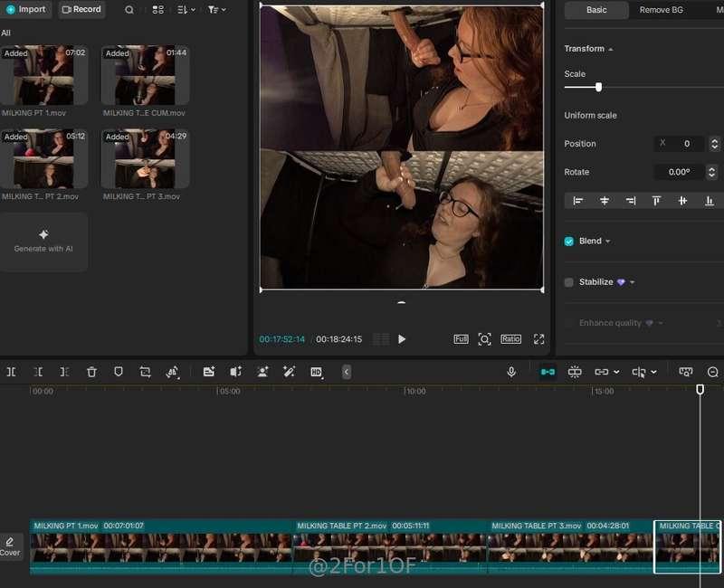
Task: Select the Basic tab
Action: [596, 10]
